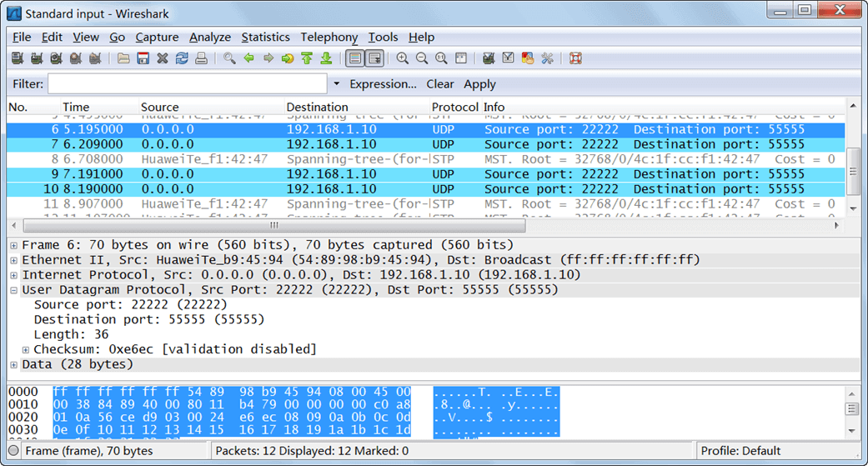This screenshot has height=466, width=868.
Task: Reload the capture file icon
Action: pyautogui.click(x=182, y=58)
